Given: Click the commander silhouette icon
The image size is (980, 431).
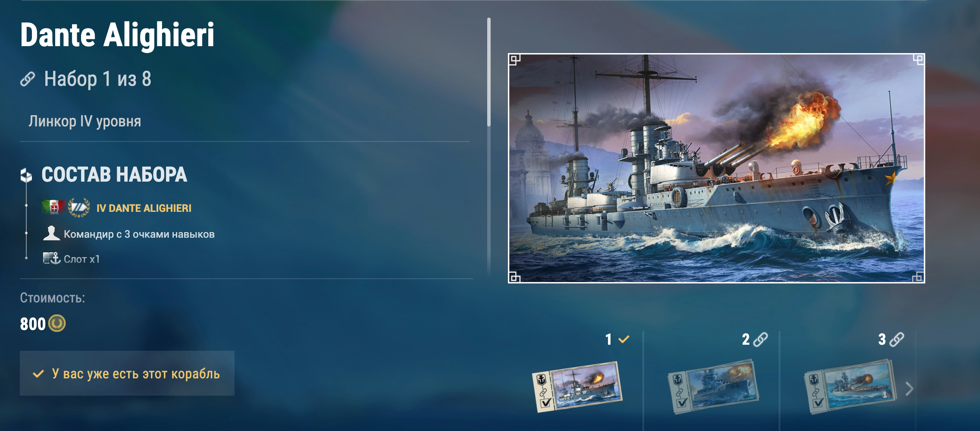Looking at the screenshot, I should 51,233.
